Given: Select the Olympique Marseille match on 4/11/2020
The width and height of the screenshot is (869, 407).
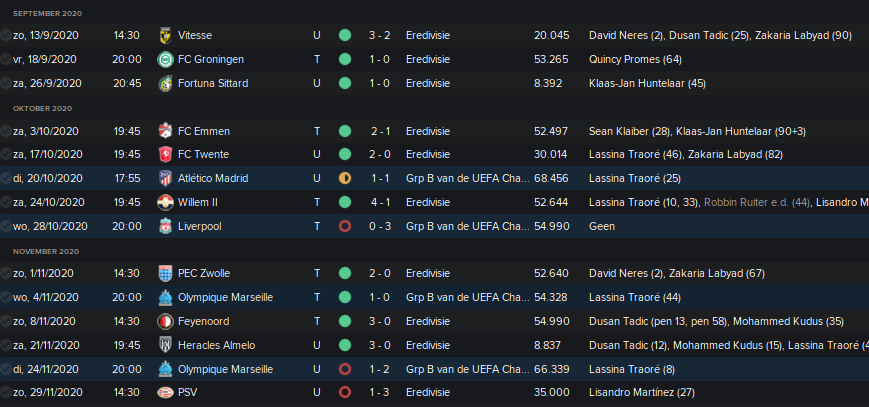Looking at the screenshot, I should point(434,298).
